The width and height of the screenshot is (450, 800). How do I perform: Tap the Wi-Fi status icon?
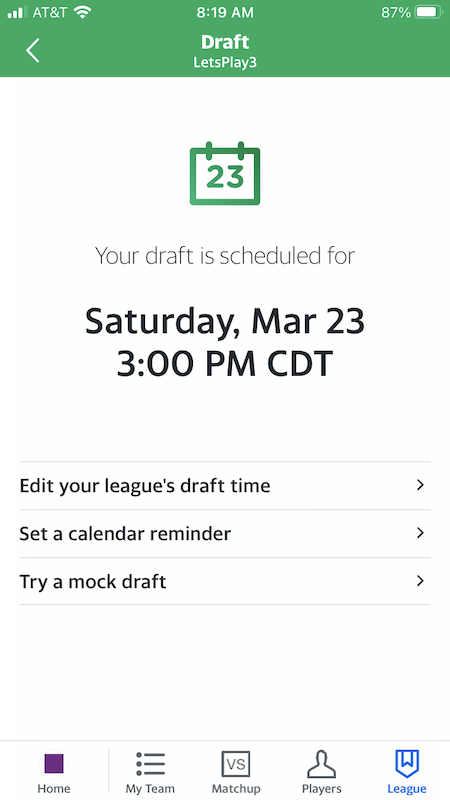pos(82,13)
